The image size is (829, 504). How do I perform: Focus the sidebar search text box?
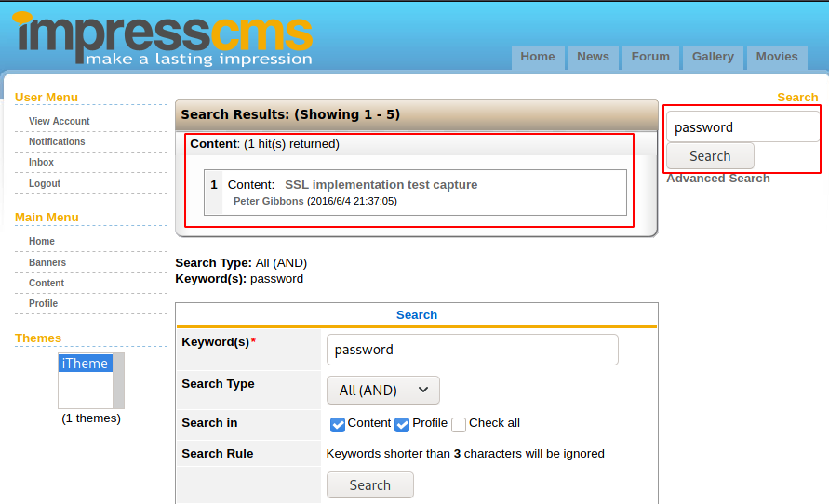point(742,127)
